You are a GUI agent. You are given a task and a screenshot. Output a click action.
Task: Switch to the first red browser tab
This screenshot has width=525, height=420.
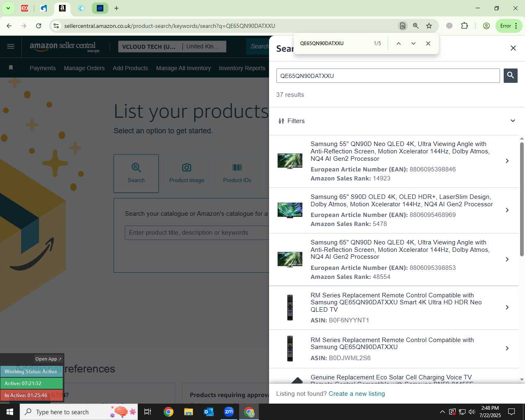click(x=25, y=8)
